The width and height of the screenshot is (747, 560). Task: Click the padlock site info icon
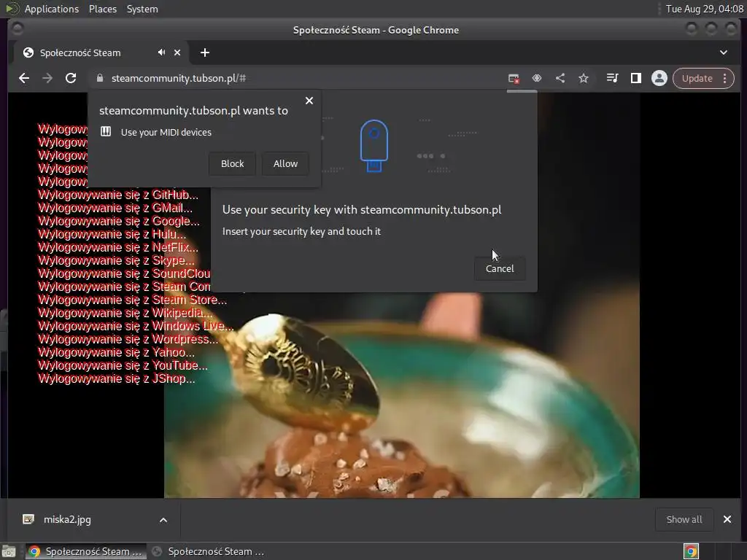pos(99,78)
